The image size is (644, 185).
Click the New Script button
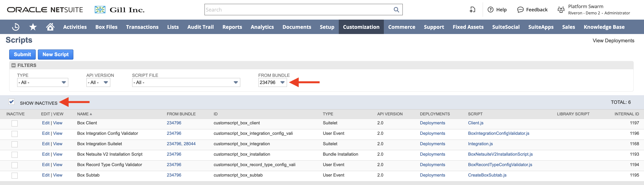tap(56, 54)
